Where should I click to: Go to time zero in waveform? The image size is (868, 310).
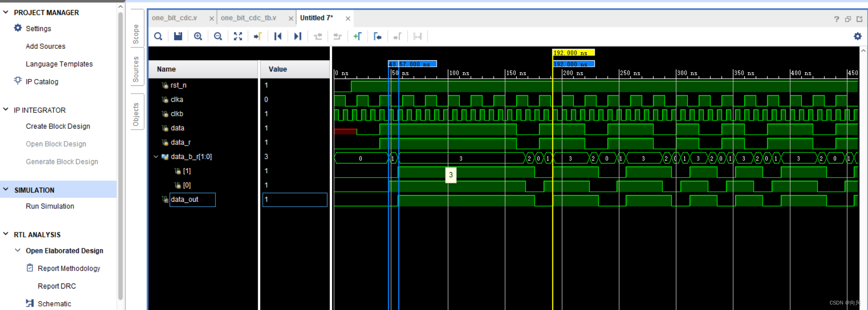(x=278, y=36)
